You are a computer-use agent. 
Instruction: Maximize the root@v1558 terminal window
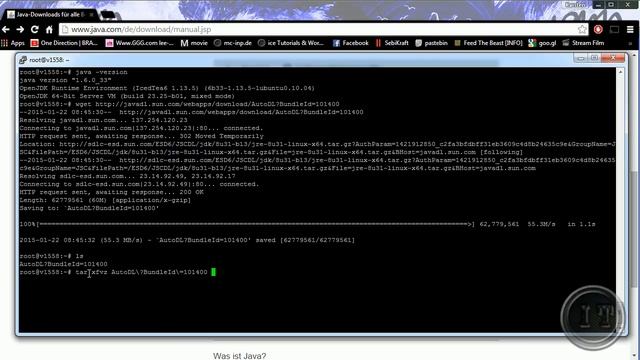pos(595,58)
